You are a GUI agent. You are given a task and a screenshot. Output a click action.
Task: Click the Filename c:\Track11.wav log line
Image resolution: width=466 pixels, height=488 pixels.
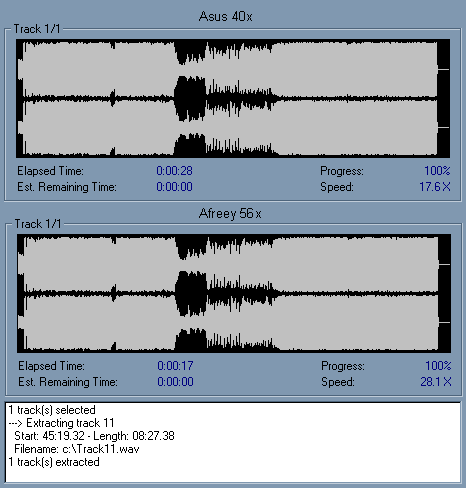(x=77, y=449)
